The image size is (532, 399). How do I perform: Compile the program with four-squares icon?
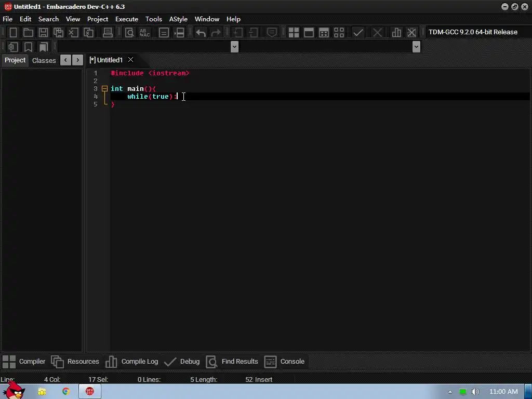pos(294,33)
